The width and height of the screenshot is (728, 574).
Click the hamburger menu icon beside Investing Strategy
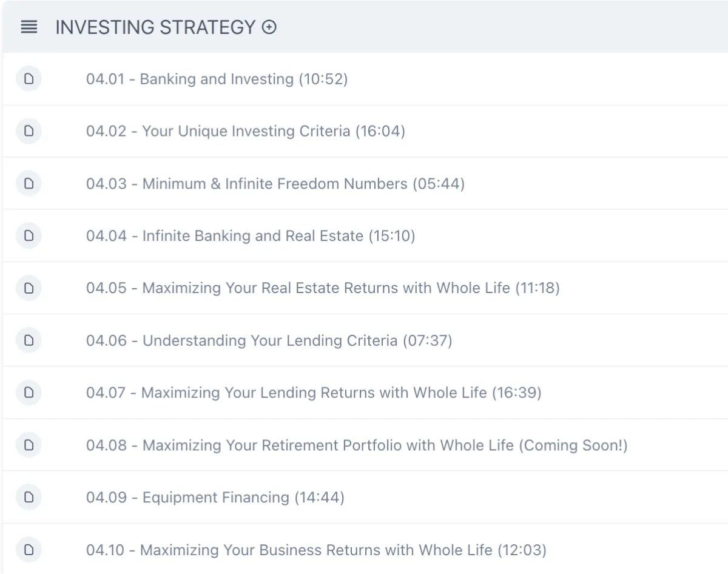pos(29,27)
